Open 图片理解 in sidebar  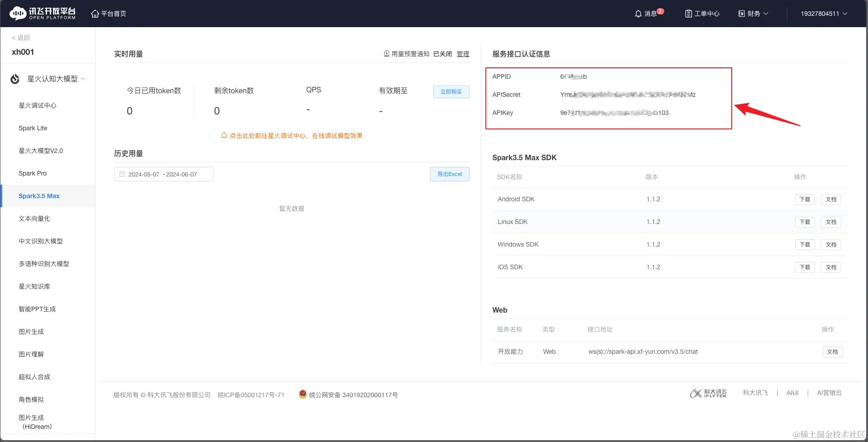pyautogui.click(x=31, y=354)
